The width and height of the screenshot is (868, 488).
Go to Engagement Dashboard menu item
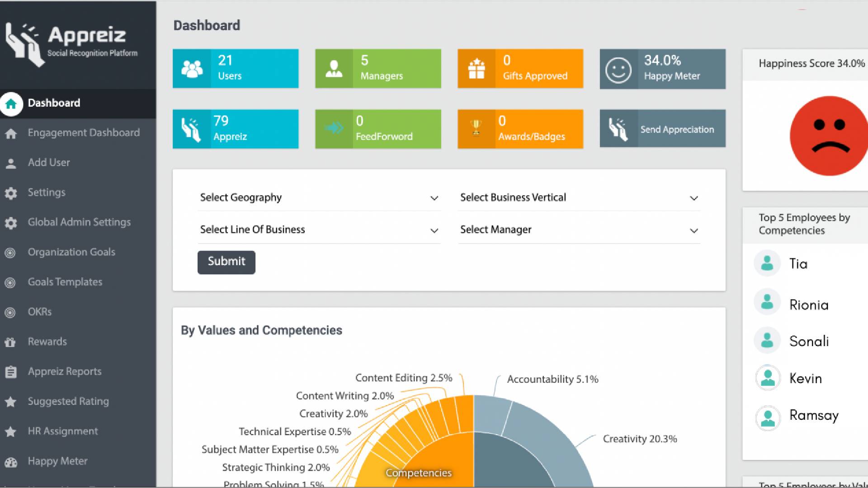[78, 133]
